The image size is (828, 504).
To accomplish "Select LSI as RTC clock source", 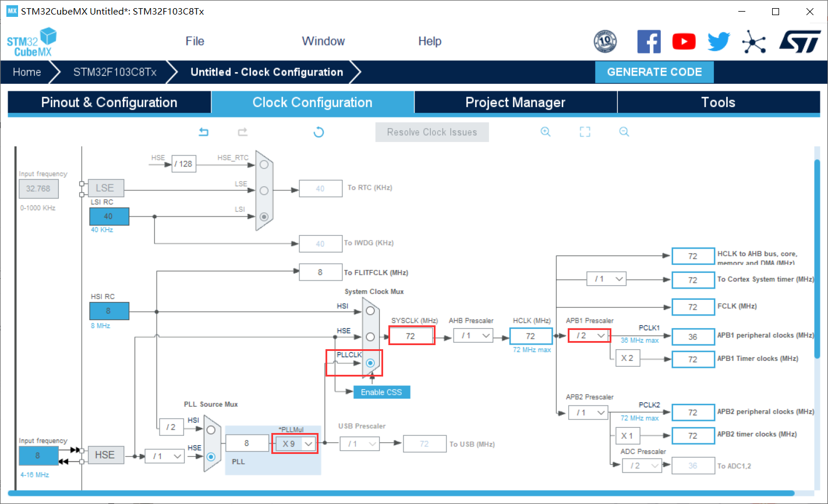I will coord(264,216).
